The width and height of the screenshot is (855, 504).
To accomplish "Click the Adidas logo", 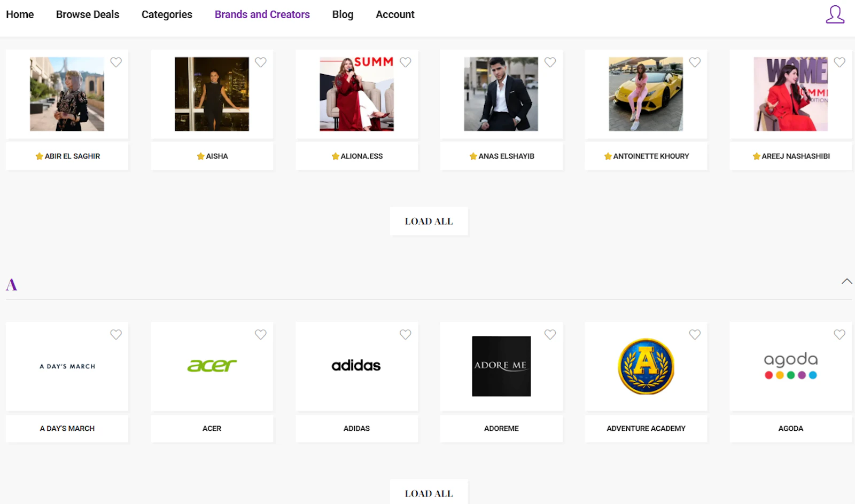I will coord(356,366).
